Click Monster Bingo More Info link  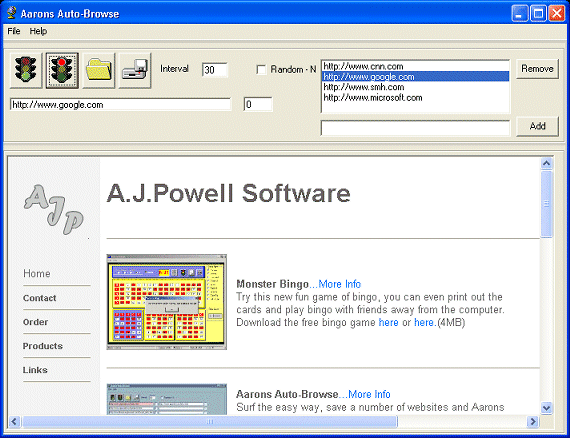(x=340, y=284)
